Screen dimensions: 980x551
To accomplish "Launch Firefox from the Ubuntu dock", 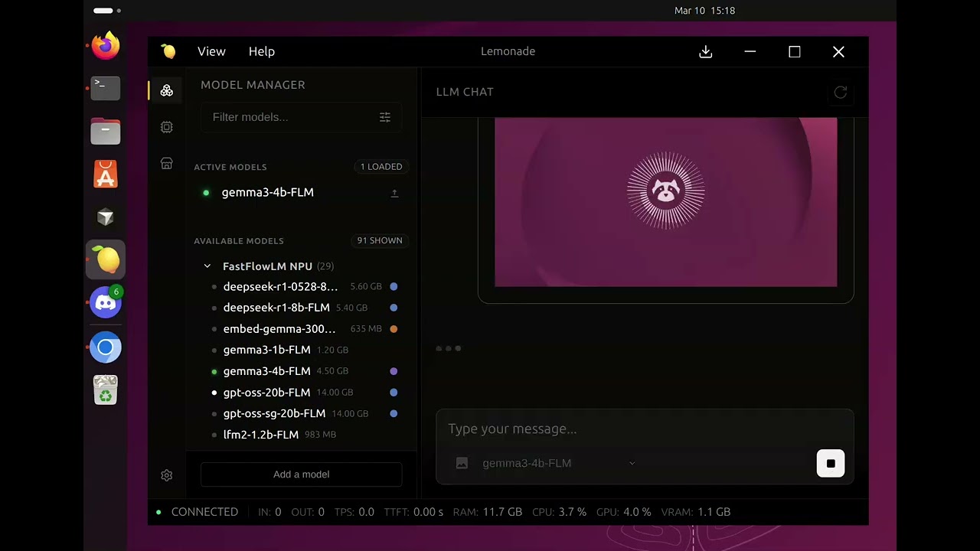I will (x=106, y=46).
